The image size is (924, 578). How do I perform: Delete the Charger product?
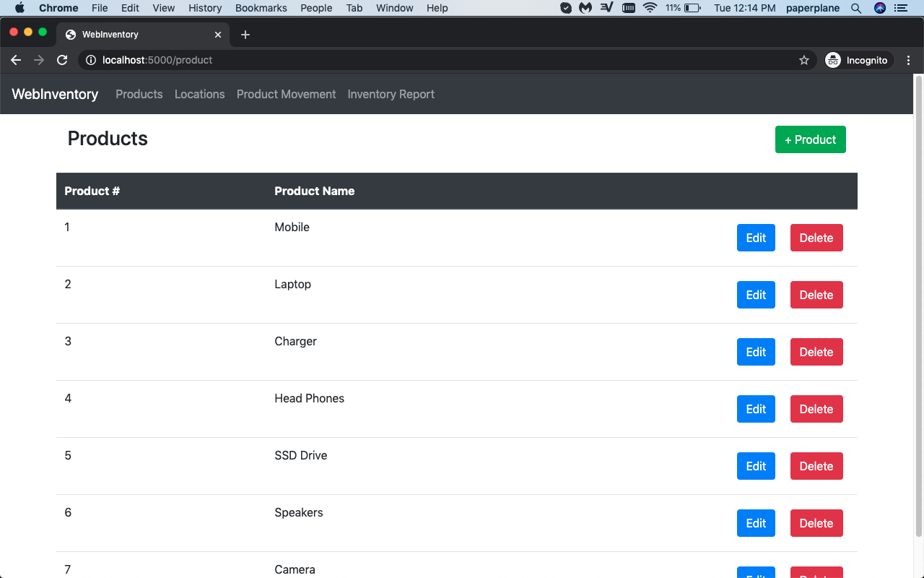tap(816, 352)
